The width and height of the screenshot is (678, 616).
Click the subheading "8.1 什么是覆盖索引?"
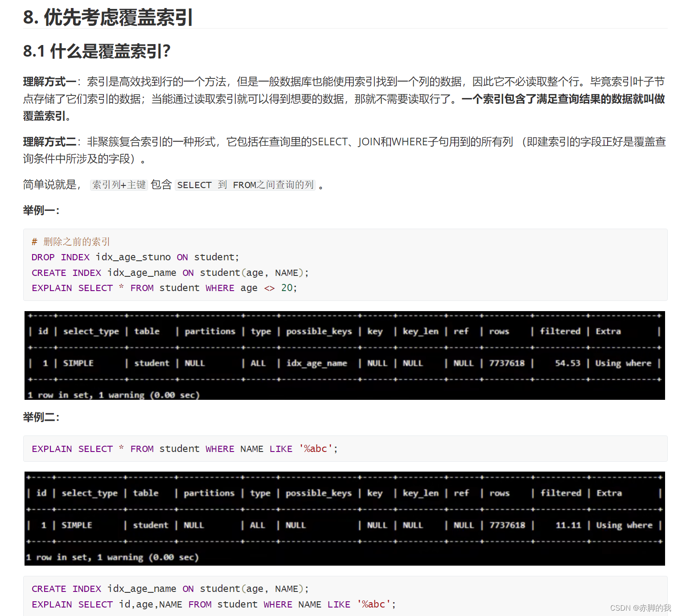(97, 51)
